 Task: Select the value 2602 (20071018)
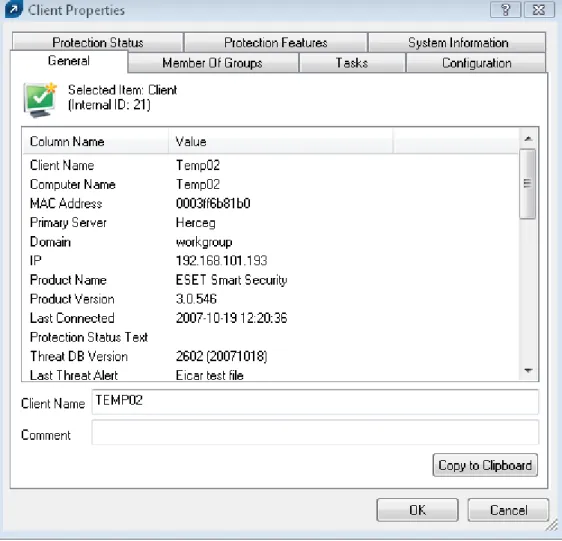222,356
